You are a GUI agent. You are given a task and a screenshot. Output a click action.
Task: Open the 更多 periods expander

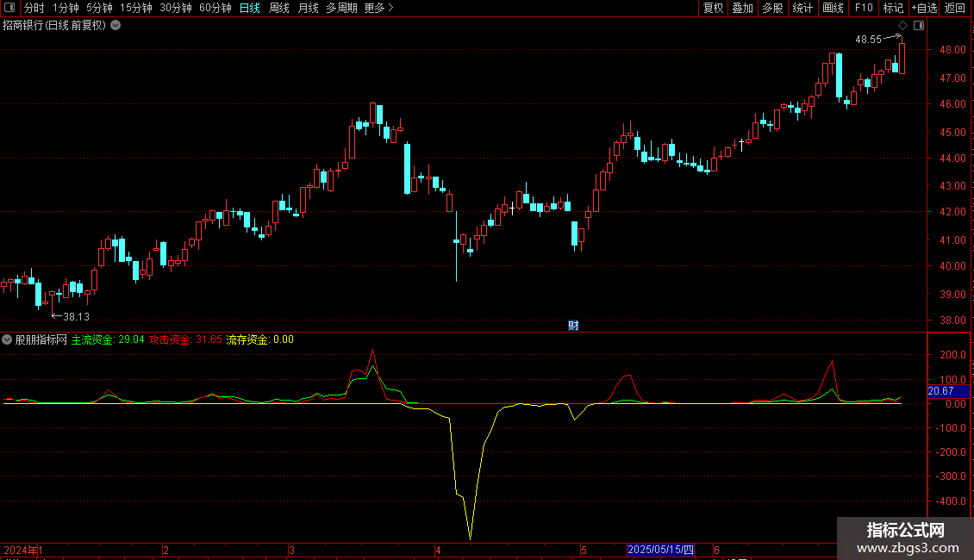pyautogui.click(x=378, y=8)
